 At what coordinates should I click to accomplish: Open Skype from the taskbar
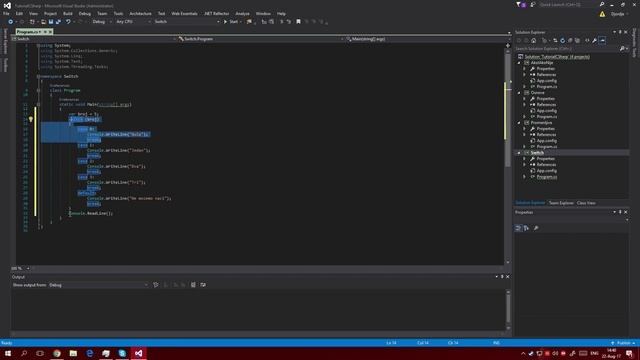(122, 353)
